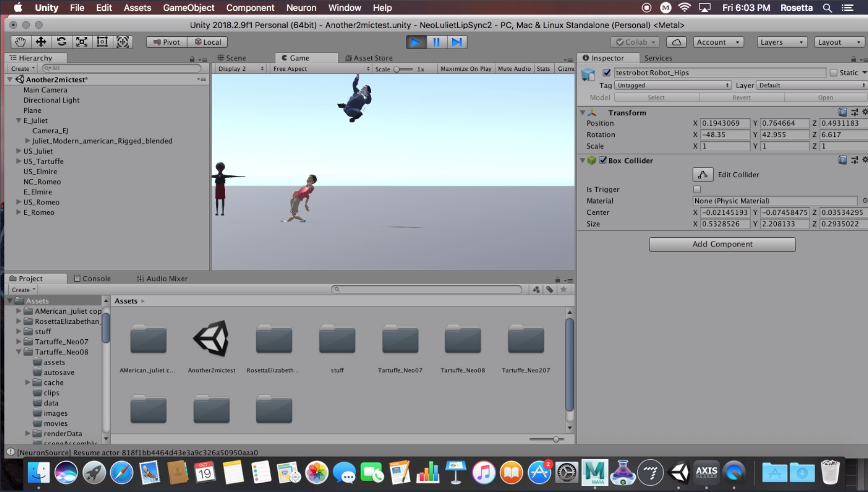Open the GameObject menu

pyautogui.click(x=189, y=8)
